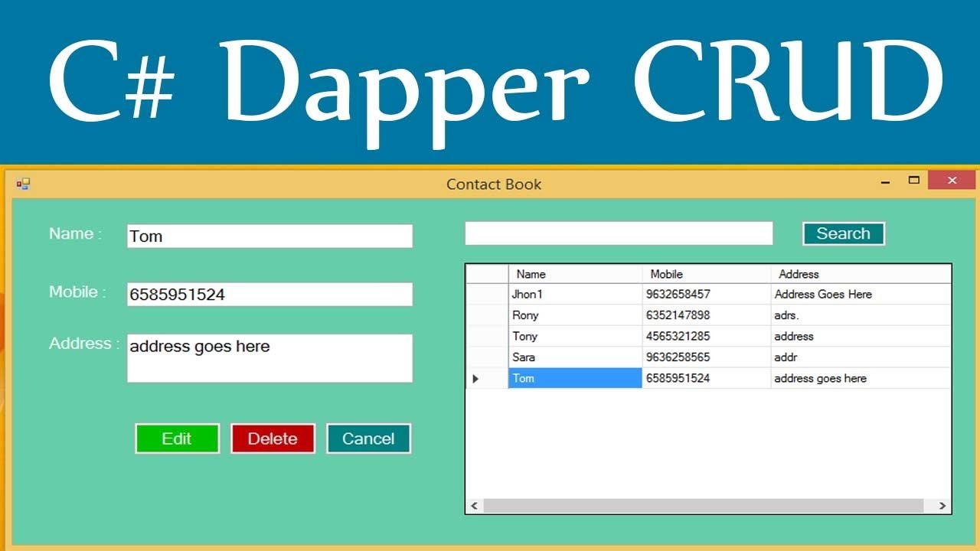
Task: Focus the Name text field
Action: click(269, 236)
